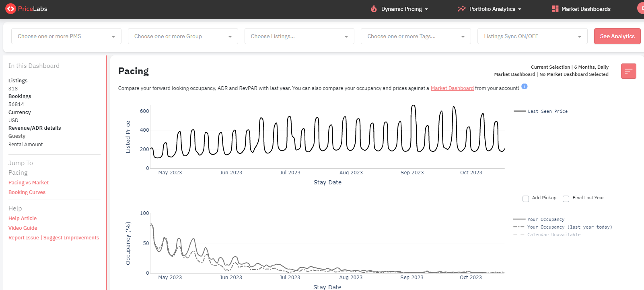Click Rental Amount in sidebar
Image resolution: width=644 pixels, height=290 pixels.
click(26, 144)
